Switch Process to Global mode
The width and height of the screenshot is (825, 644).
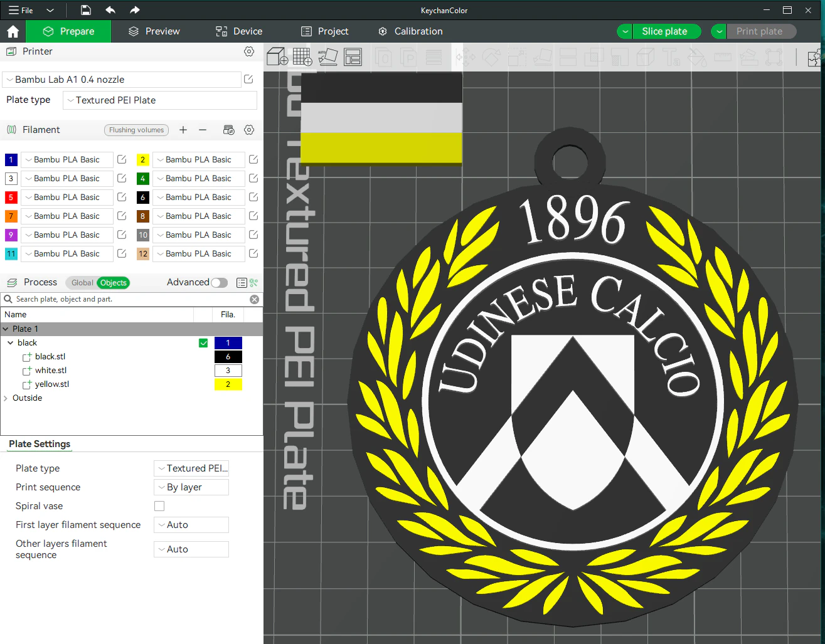pos(82,283)
